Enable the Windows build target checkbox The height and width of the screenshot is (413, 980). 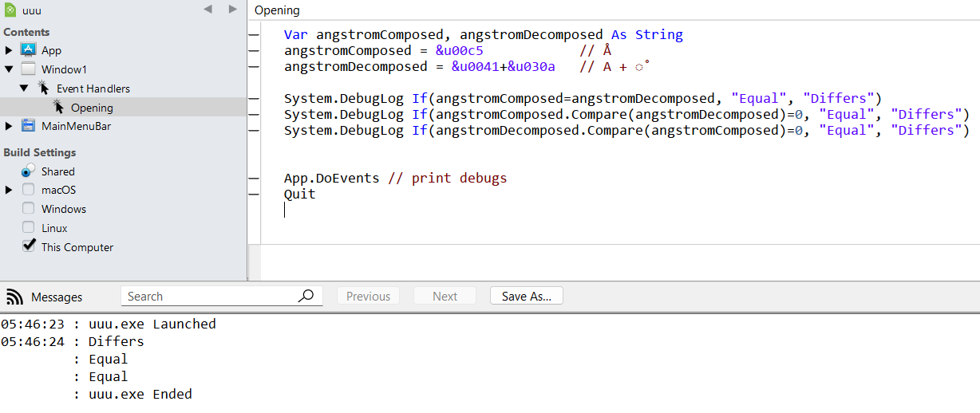coord(28,209)
